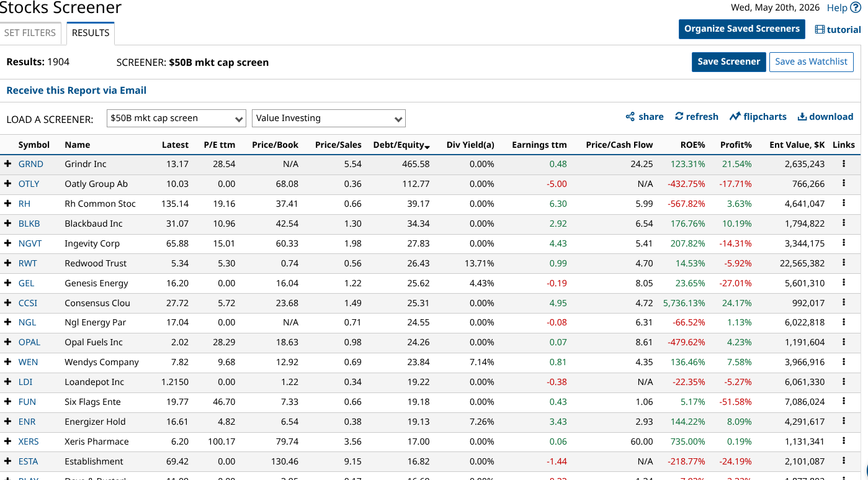This screenshot has height=480, width=868.
Task: Open the BLKB symbol link
Action: click(x=29, y=224)
